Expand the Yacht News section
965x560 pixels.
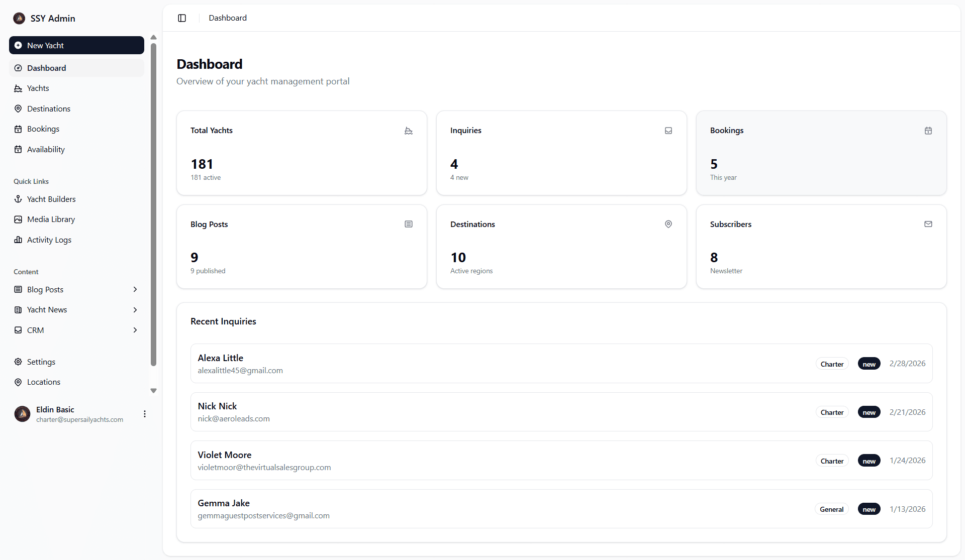pyautogui.click(x=135, y=309)
